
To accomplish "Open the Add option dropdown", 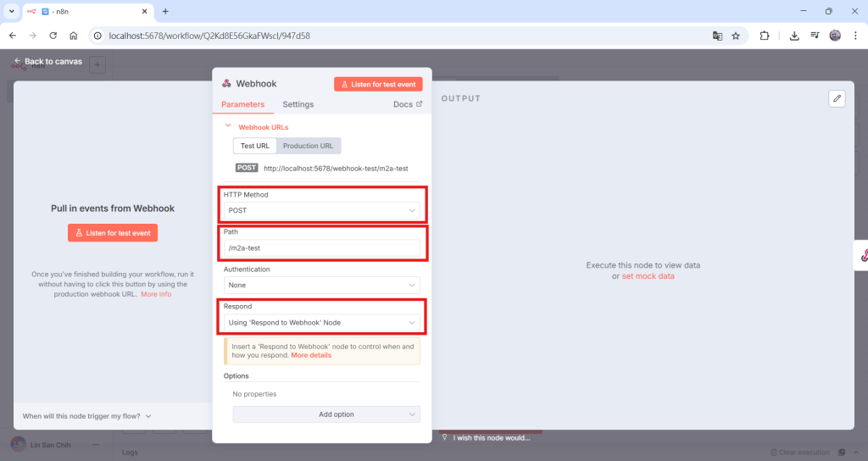I will coord(326,414).
